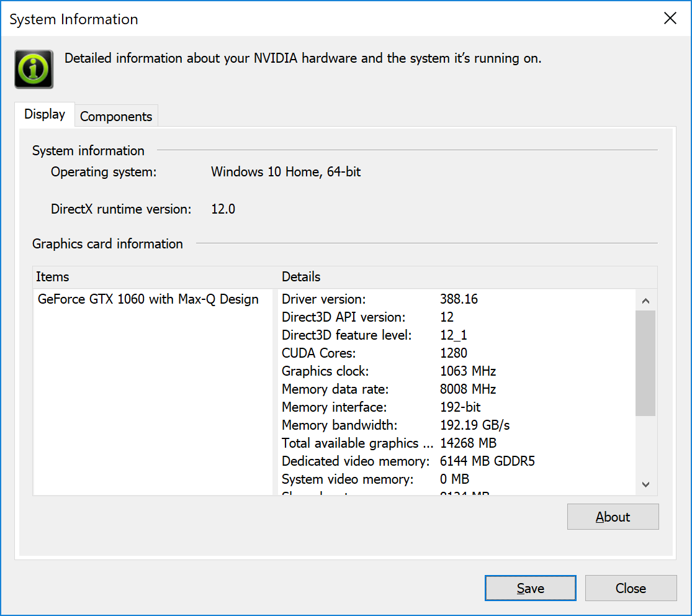Click the 192.19 GB/s bandwidth value
This screenshot has width=692, height=616.
tap(475, 425)
